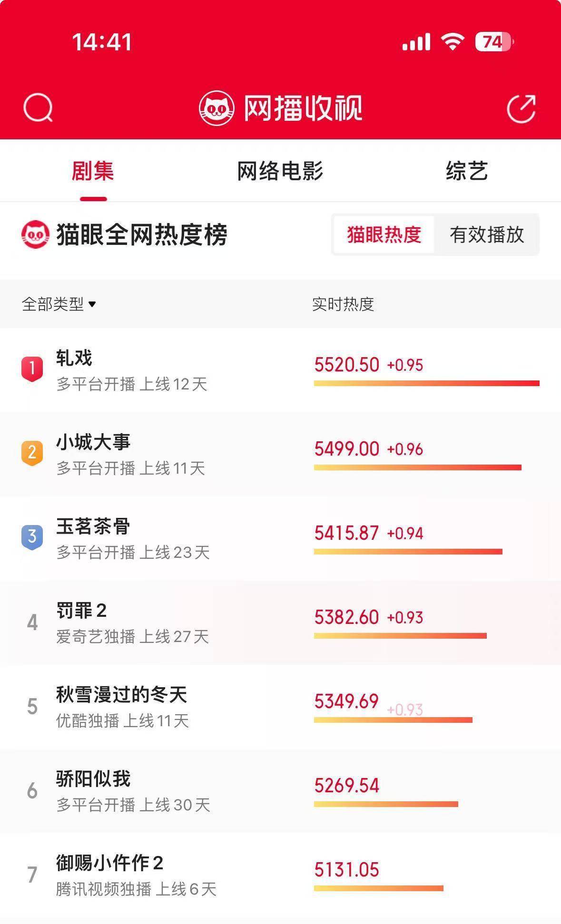Screen dimensions: 561x924
Task: Tap the search magnifier icon
Action: (x=38, y=107)
